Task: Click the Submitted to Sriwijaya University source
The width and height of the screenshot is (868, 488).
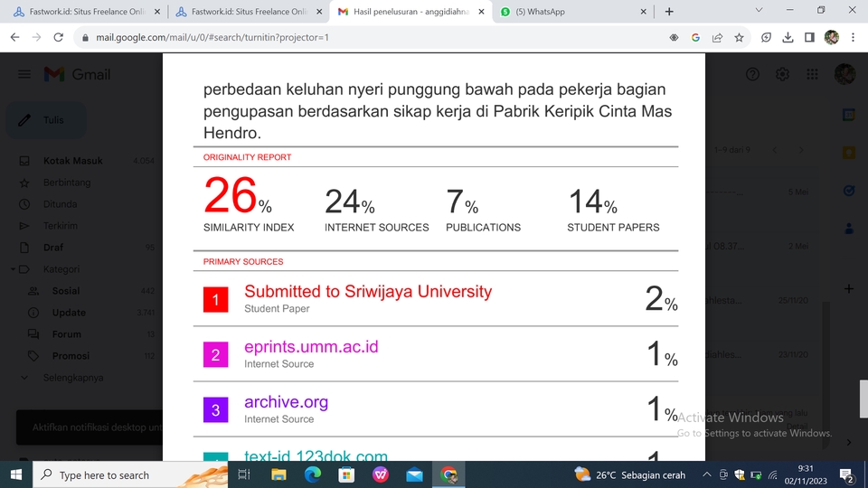Action: pos(368,292)
